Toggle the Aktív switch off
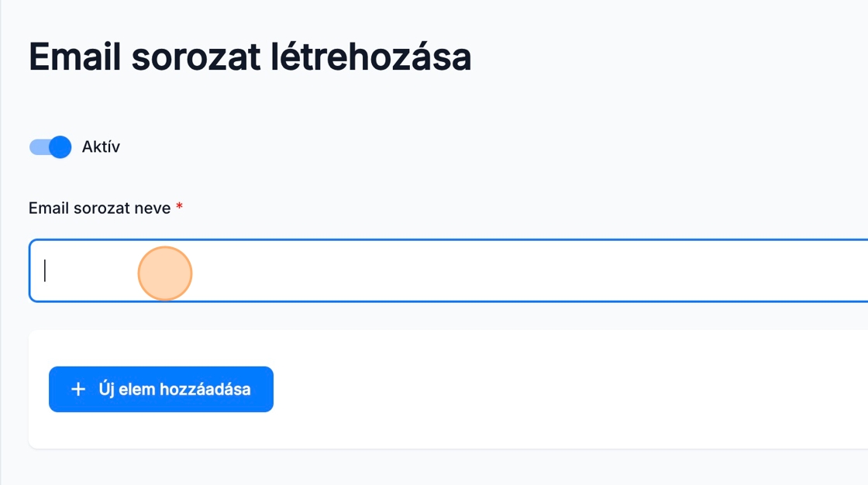The image size is (868, 485). pos(50,146)
